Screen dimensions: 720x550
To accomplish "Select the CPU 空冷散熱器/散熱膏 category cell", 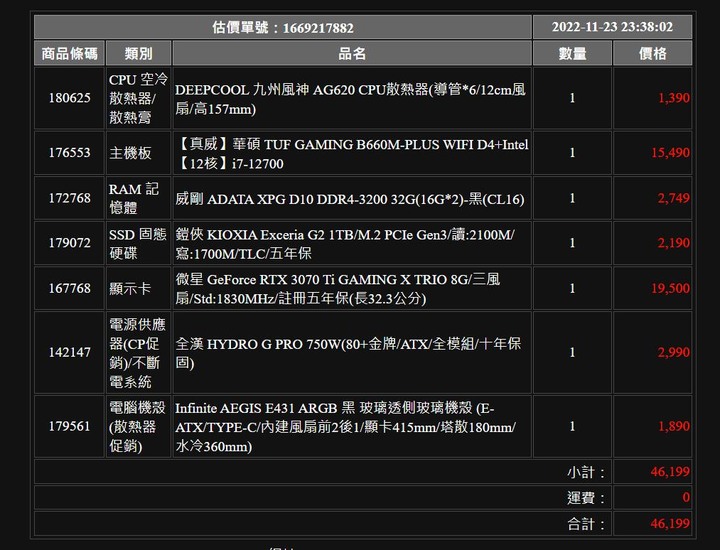I will [x=138, y=98].
